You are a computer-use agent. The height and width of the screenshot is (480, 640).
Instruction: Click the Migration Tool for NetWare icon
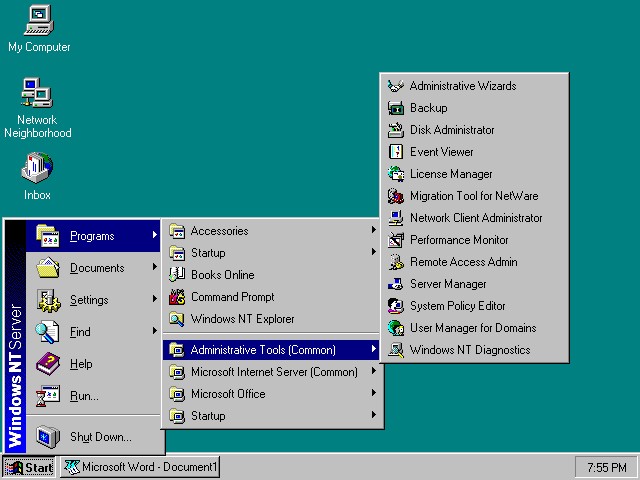point(396,196)
